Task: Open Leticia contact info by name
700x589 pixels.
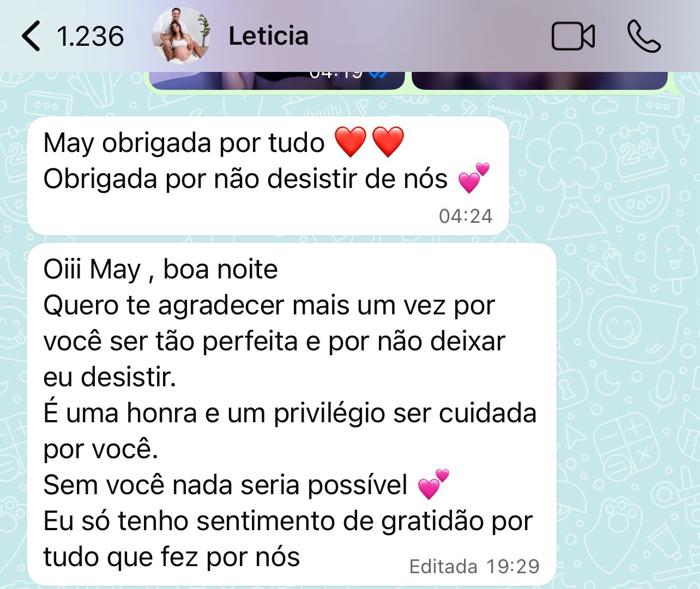Action: [x=268, y=36]
